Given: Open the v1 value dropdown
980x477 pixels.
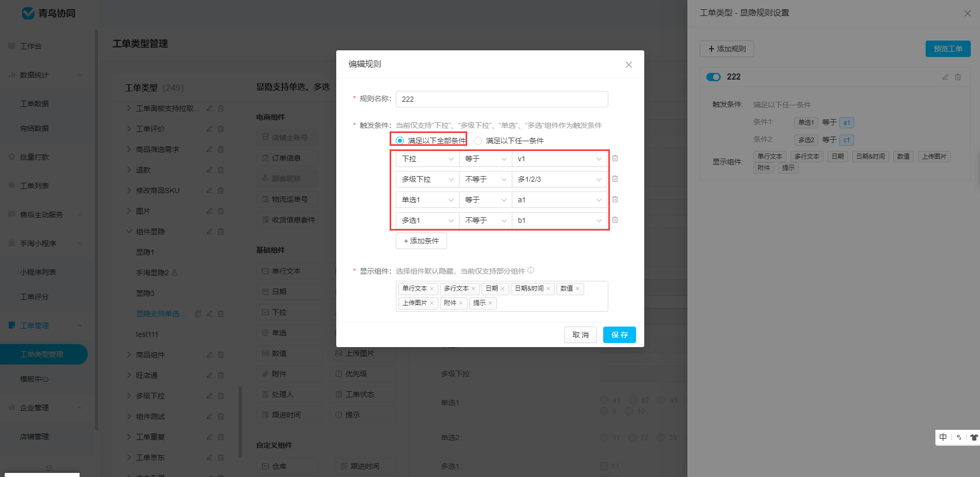Looking at the screenshot, I should (x=559, y=159).
